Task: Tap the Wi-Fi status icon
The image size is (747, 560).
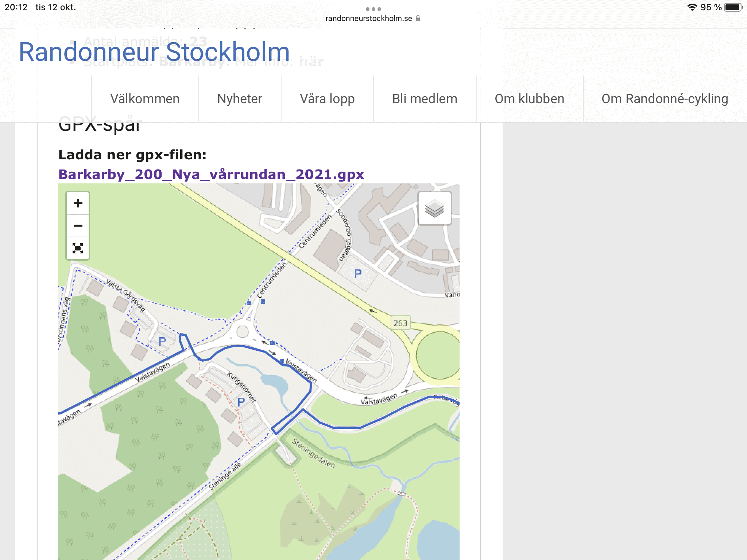Action: pos(692,7)
